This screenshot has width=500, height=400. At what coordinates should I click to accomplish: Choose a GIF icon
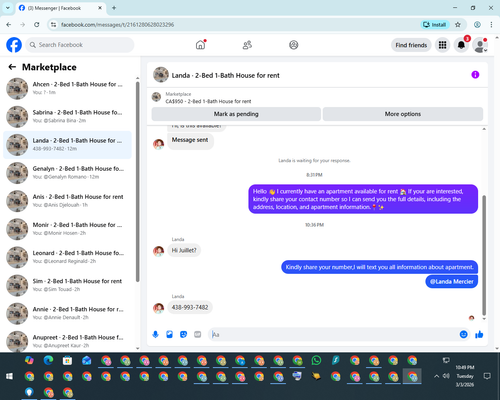click(198, 334)
